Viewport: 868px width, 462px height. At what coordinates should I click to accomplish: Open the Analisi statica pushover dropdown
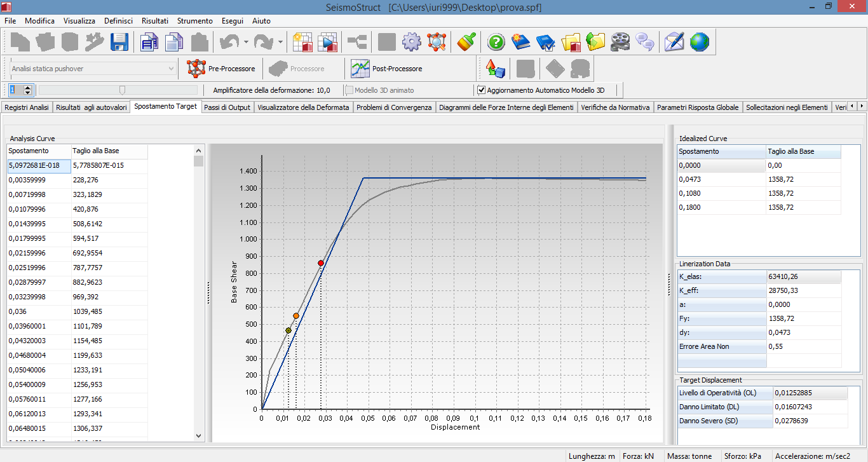point(171,69)
